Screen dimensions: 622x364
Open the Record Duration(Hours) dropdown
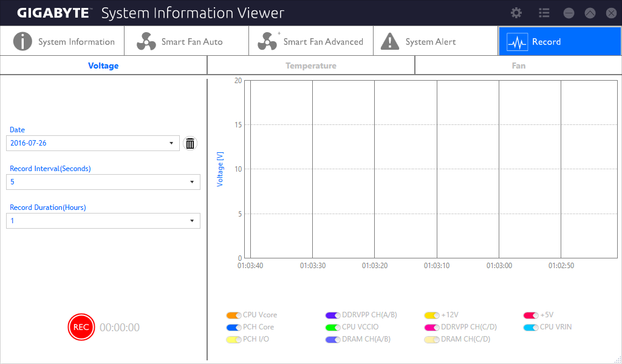[x=103, y=221]
